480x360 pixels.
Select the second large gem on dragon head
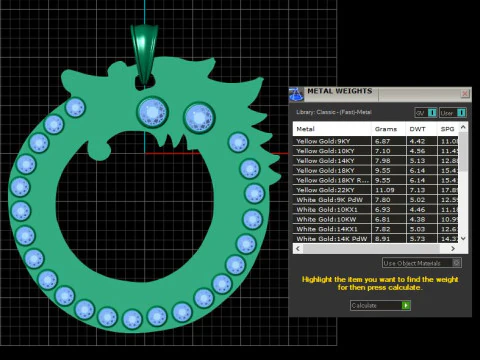pyautogui.click(x=199, y=118)
